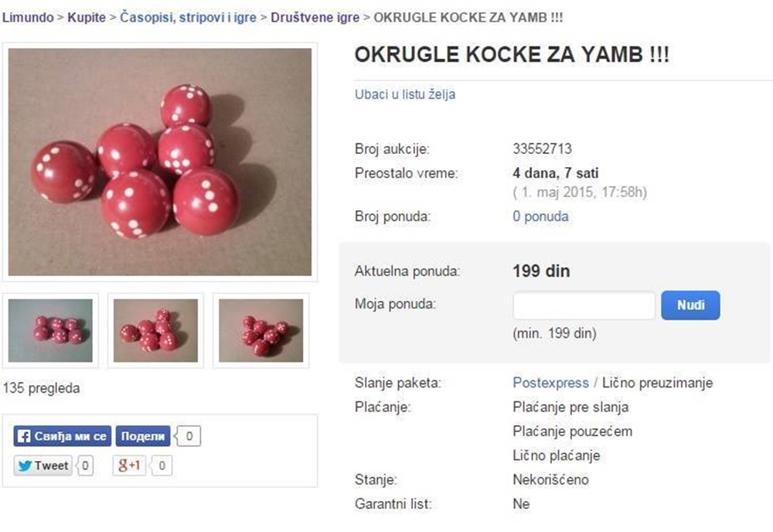
Task: Open Časopisi, stripovi i igre category
Action: click(x=189, y=17)
